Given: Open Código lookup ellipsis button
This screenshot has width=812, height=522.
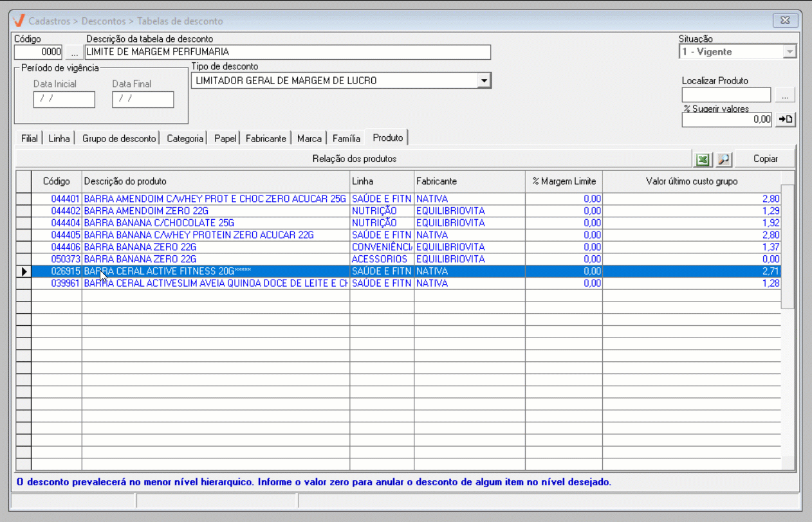Looking at the screenshot, I should tap(73, 52).
